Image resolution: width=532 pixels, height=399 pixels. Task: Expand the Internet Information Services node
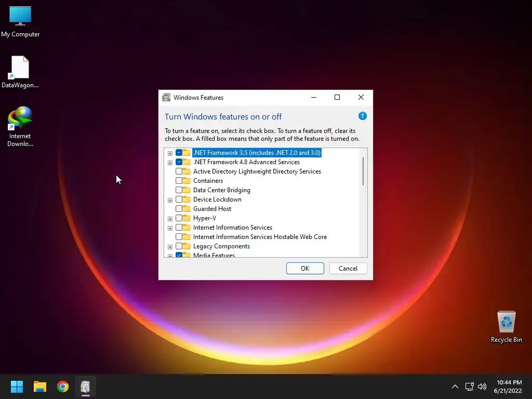(x=170, y=228)
